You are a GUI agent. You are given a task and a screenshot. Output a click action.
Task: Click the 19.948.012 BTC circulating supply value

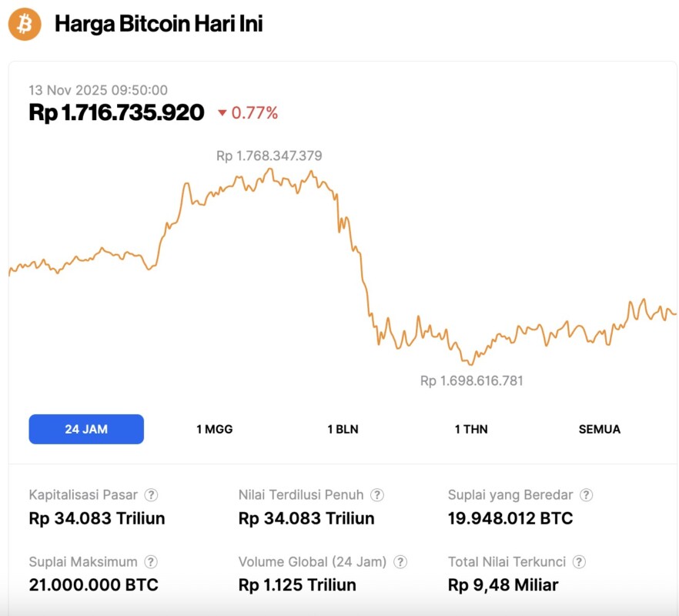pyautogui.click(x=510, y=518)
